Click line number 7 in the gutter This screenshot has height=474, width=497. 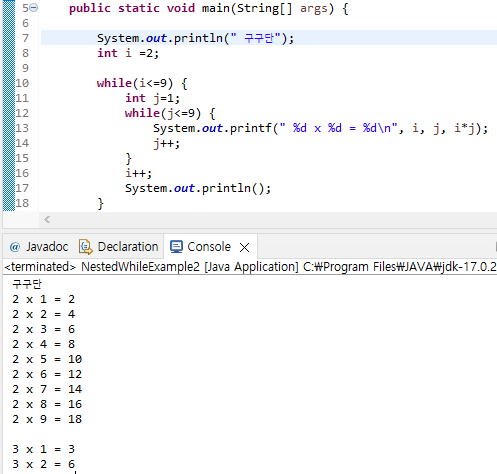(x=25, y=38)
